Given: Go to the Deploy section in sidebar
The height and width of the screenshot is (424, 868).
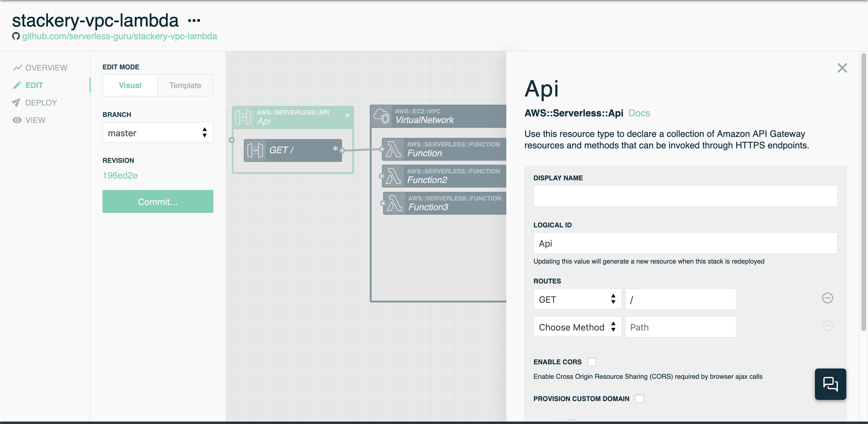Looking at the screenshot, I should (x=41, y=103).
